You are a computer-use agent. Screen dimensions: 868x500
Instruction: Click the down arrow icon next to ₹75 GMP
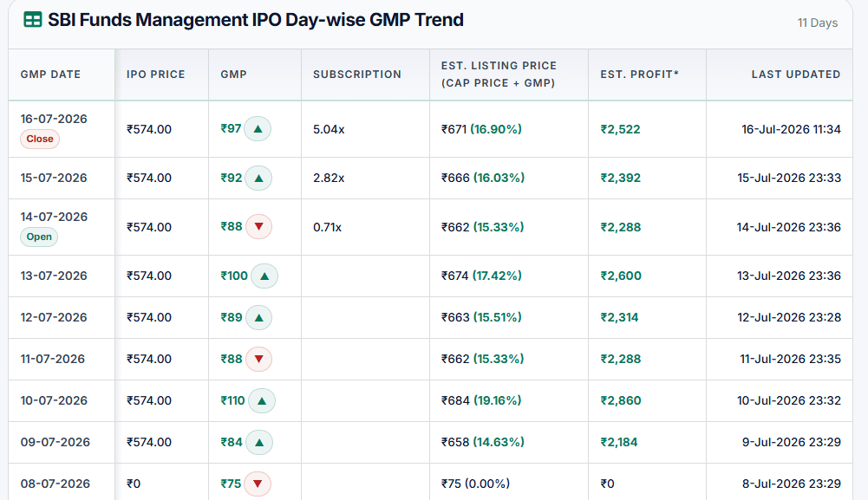258,484
